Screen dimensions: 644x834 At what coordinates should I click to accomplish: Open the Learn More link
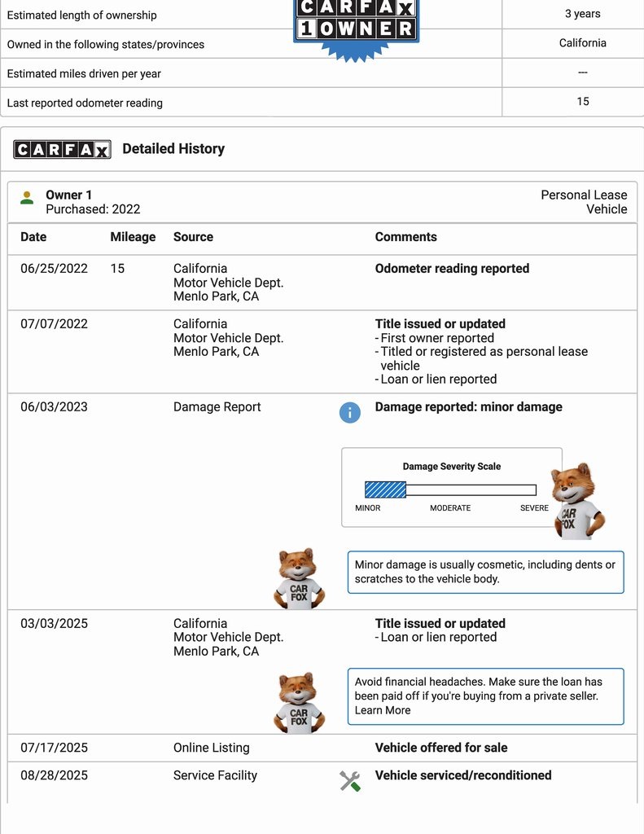383,710
